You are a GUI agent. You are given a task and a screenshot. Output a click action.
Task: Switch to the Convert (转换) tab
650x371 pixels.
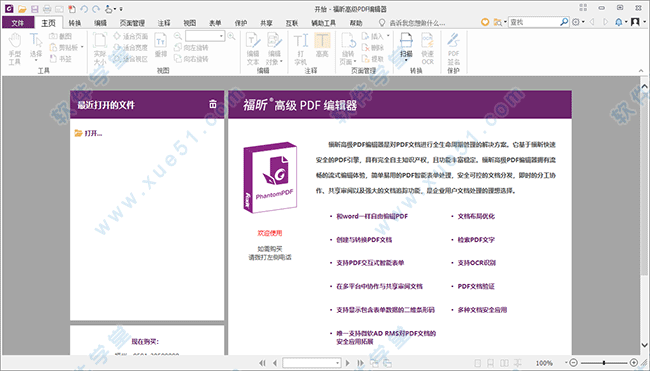(75, 23)
